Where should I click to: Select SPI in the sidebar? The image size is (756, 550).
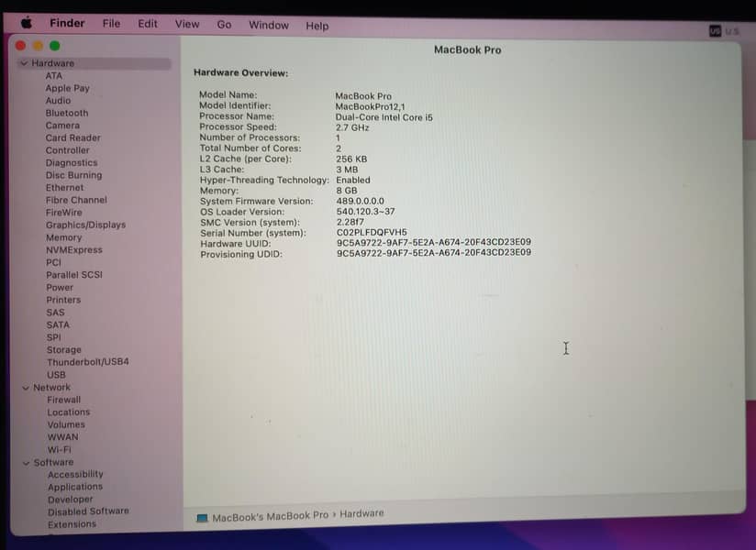coord(54,337)
